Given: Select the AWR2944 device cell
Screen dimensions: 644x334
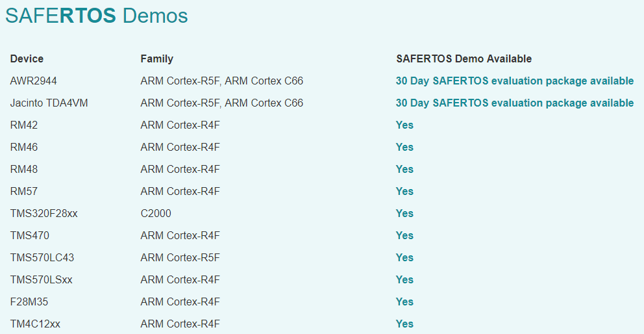Looking at the screenshot, I should 33,81.
